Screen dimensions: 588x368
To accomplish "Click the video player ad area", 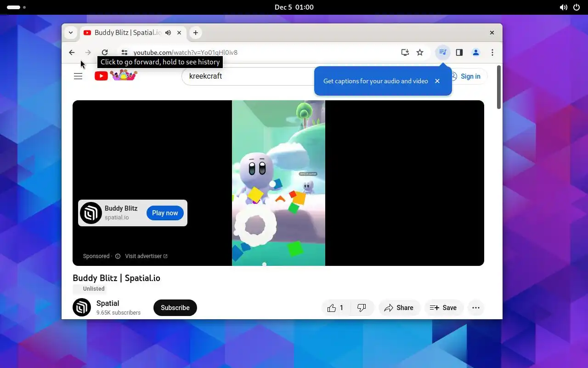I will click(x=278, y=183).
